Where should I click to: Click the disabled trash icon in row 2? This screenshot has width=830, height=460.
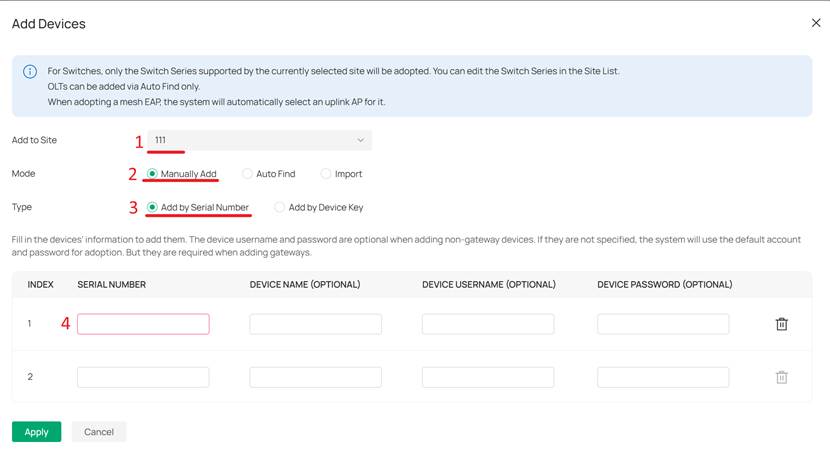(782, 377)
